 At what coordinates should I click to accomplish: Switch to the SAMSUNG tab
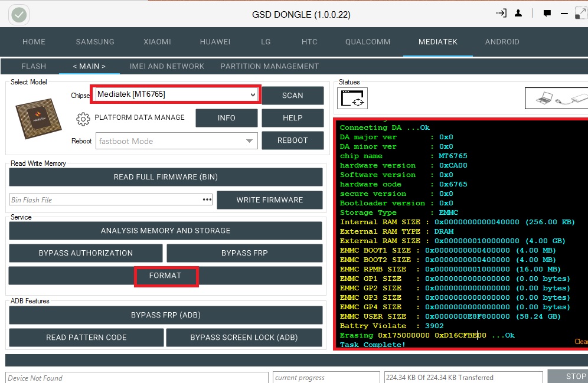coord(95,41)
